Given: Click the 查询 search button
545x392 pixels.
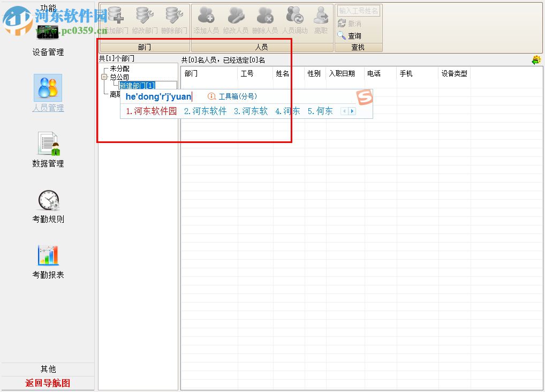Looking at the screenshot, I should pyautogui.click(x=350, y=35).
